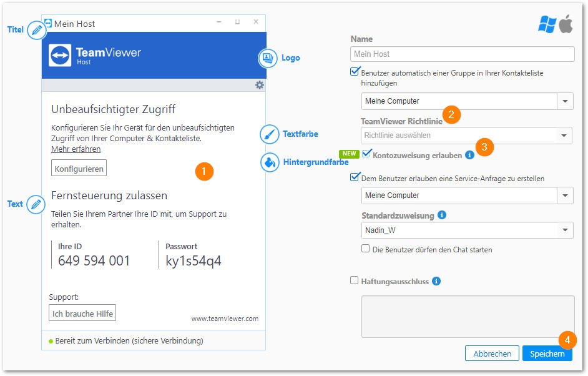588x376 pixels.
Task: Enable Die Benutzer dürfen den Chat starten
Action: pos(365,249)
